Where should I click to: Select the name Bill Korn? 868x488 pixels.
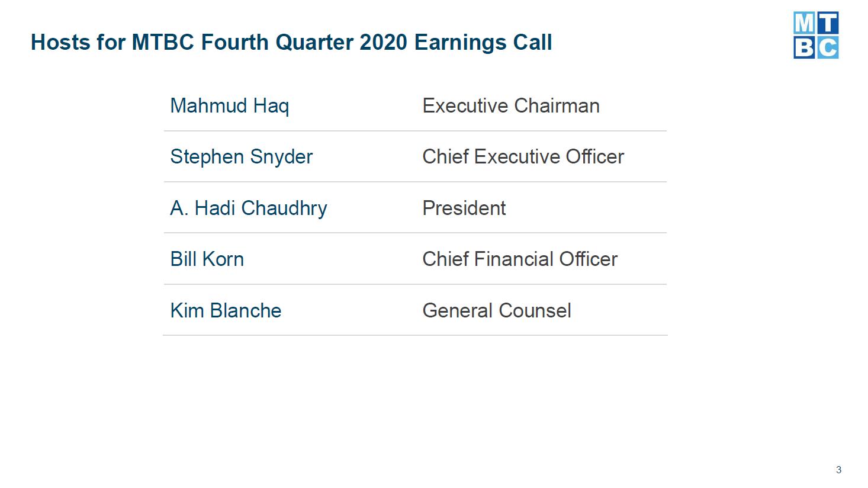[207, 259]
